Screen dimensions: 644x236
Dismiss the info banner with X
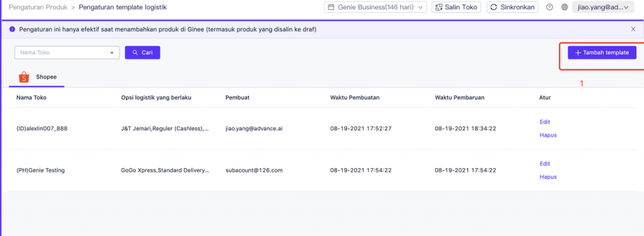tap(633, 29)
